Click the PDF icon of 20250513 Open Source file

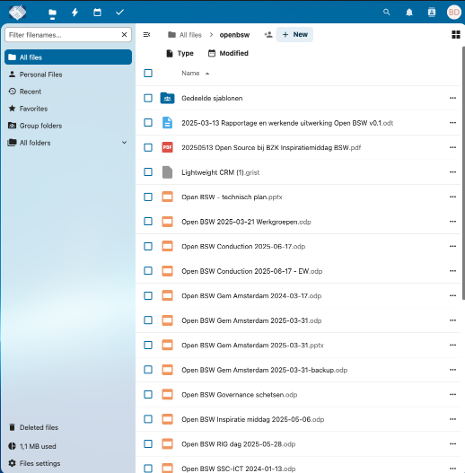tap(167, 147)
